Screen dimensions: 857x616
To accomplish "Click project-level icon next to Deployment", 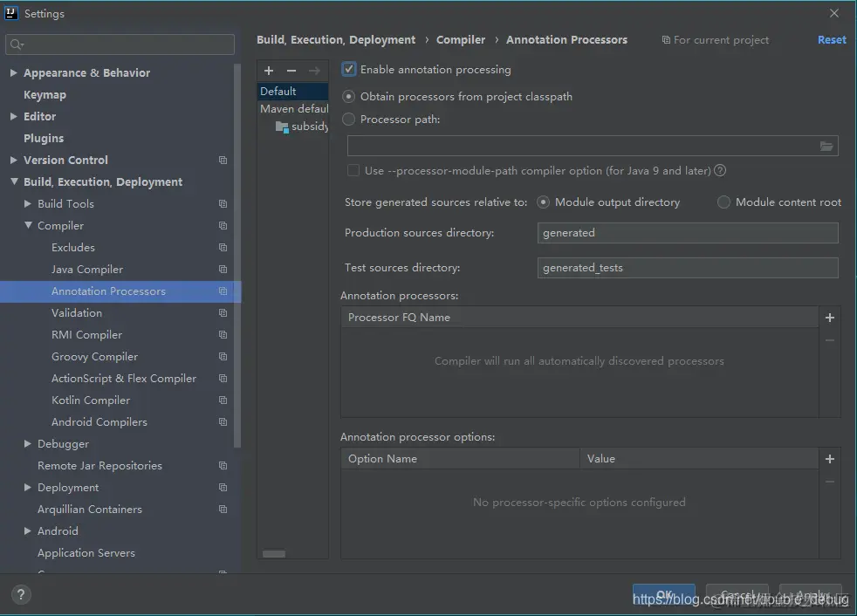I will (x=223, y=488).
